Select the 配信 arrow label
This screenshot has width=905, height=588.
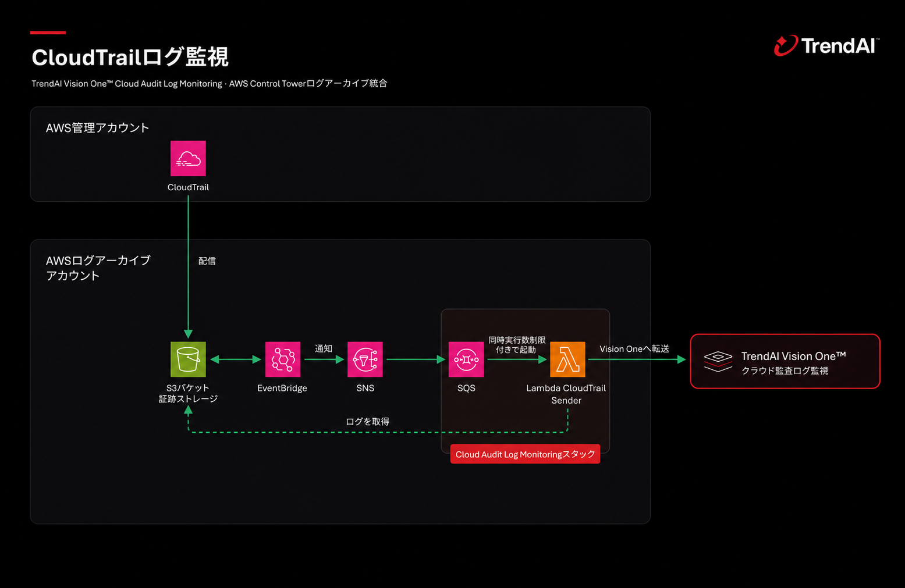pos(207,261)
